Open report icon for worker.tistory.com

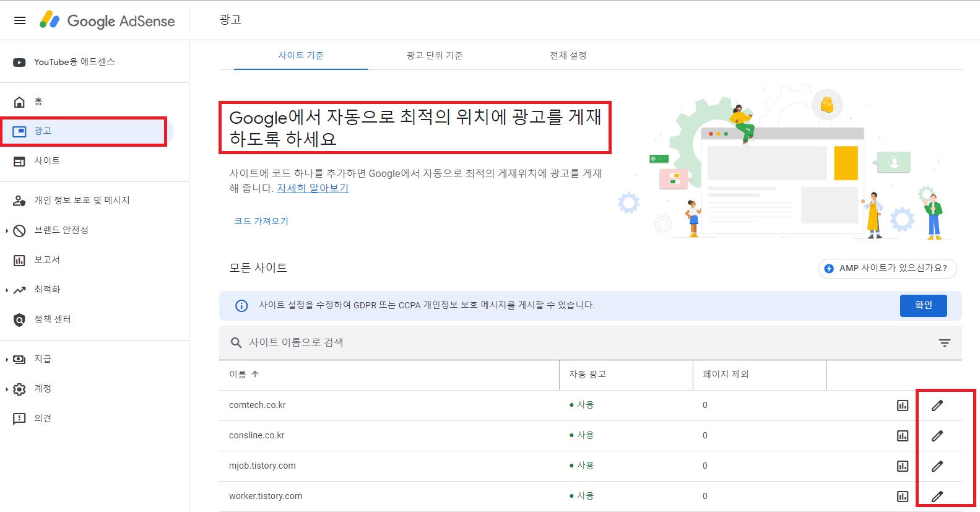(x=903, y=497)
